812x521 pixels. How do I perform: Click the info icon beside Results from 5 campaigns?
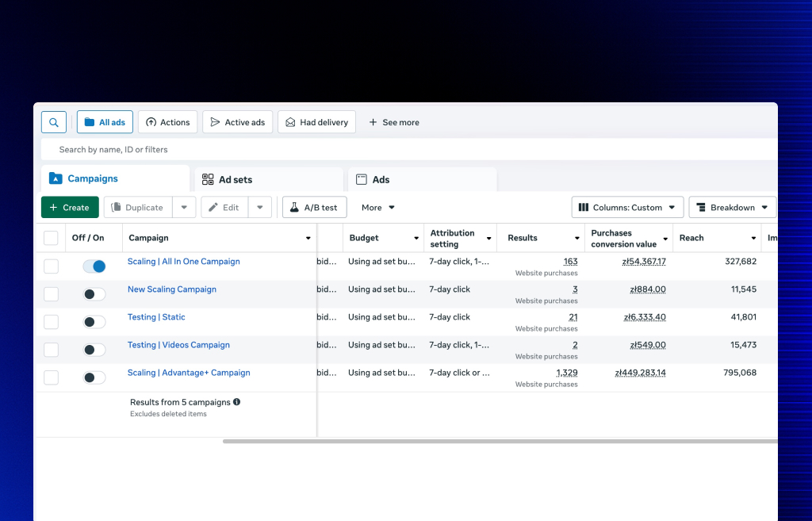[237, 402]
